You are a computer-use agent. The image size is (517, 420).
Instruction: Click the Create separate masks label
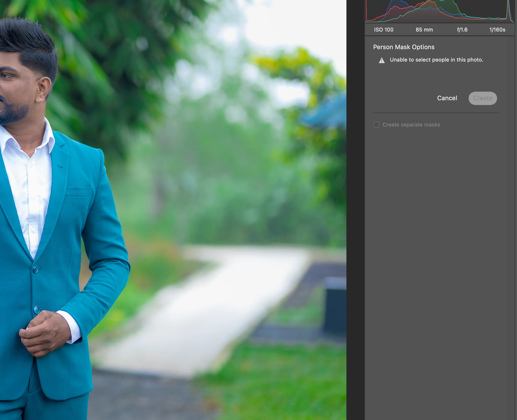click(x=411, y=125)
